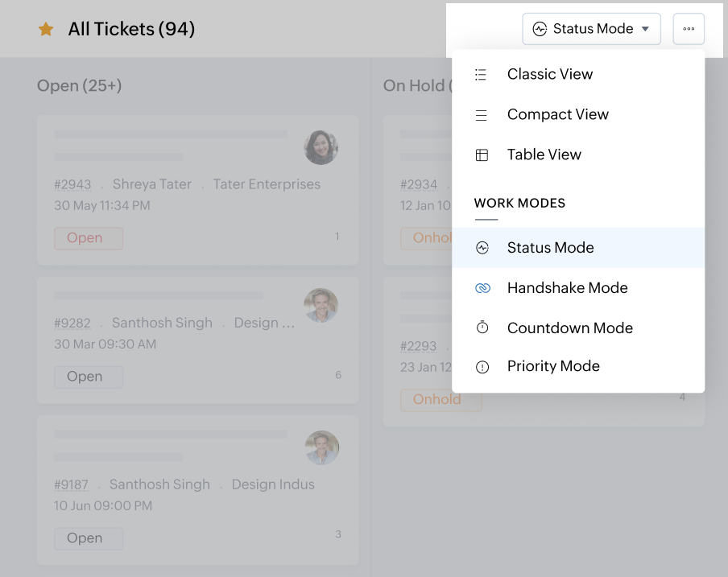This screenshot has width=728, height=577.
Task: Open ticket #2943 link
Action: (x=72, y=184)
